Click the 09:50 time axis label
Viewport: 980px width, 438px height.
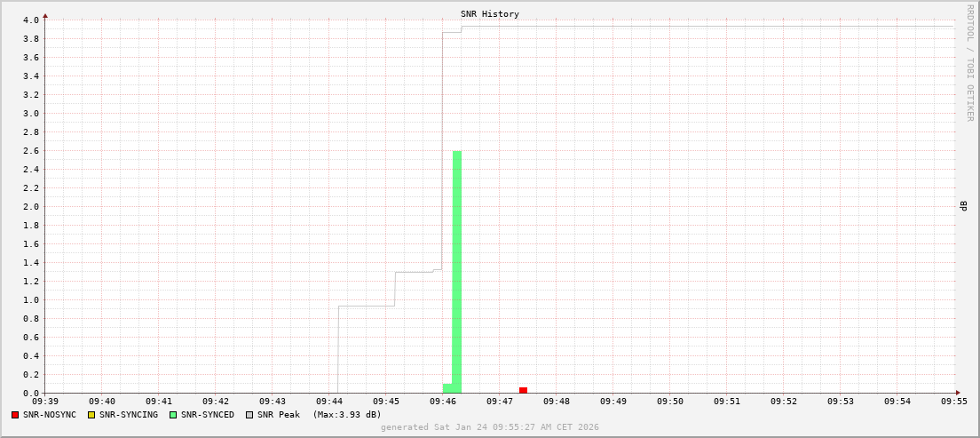(x=670, y=402)
